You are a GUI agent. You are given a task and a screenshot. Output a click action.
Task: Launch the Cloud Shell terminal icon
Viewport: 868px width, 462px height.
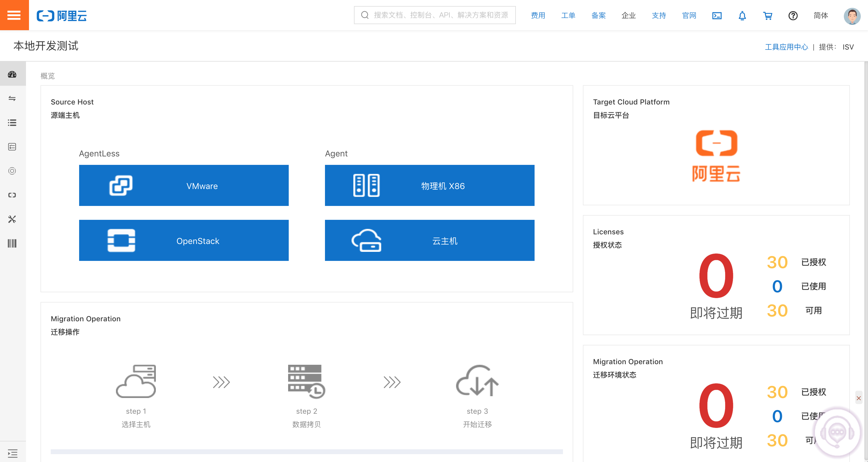717,15
